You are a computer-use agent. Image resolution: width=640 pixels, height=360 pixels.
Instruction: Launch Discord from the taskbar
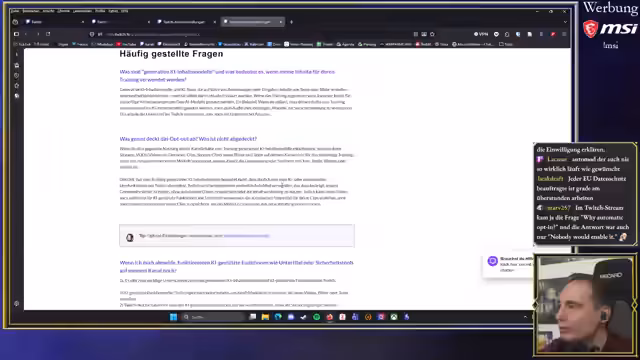(x=291, y=317)
